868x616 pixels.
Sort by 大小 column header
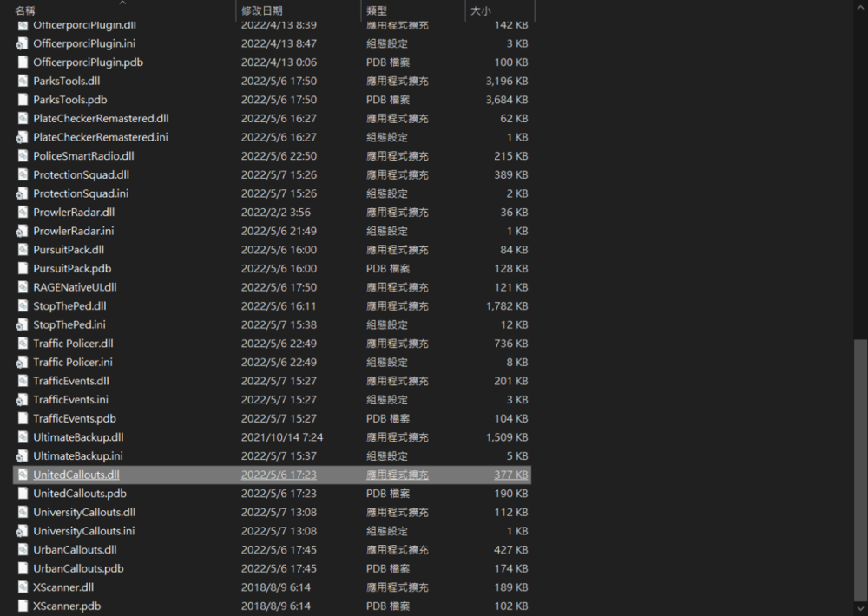(480, 11)
